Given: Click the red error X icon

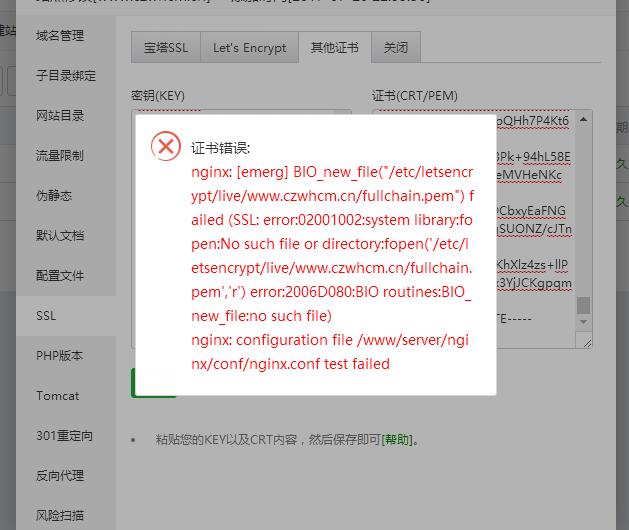Looking at the screenshot, I should point(166,146).
